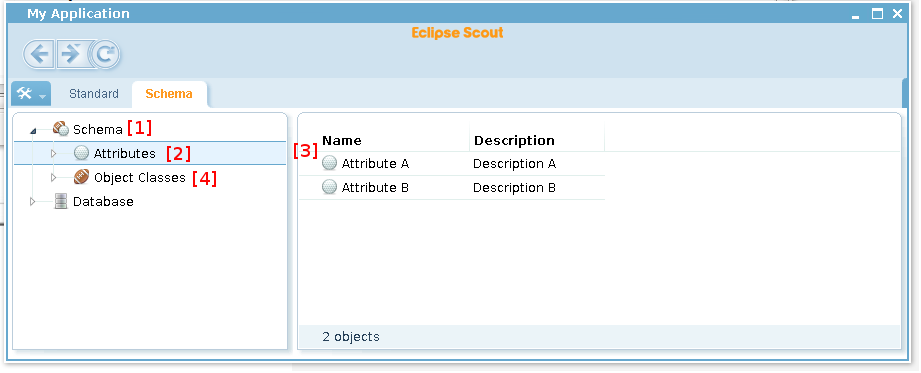The height and width of the screenshot is (373, 921).
Task: Click the back navigation arrow button
Action: coord(39,55)
